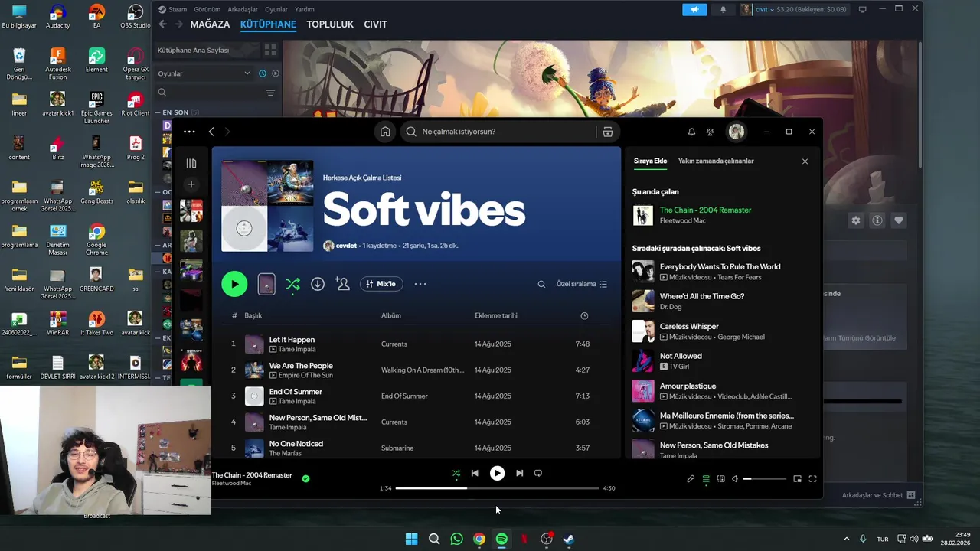This screenshot has width=980, height=551.
Task: Resume playback in the player bar
Action: [497, 473]
